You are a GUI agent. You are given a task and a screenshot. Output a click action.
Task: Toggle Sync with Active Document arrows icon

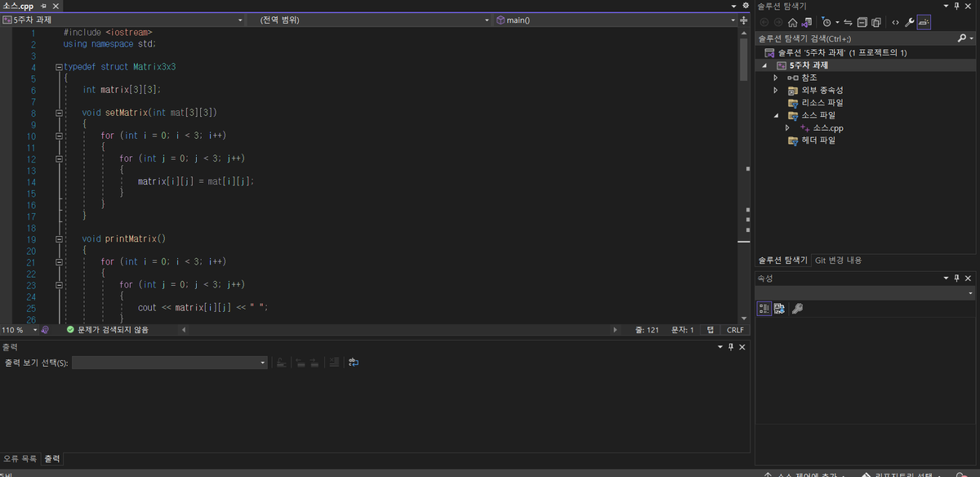click(848, 22)
